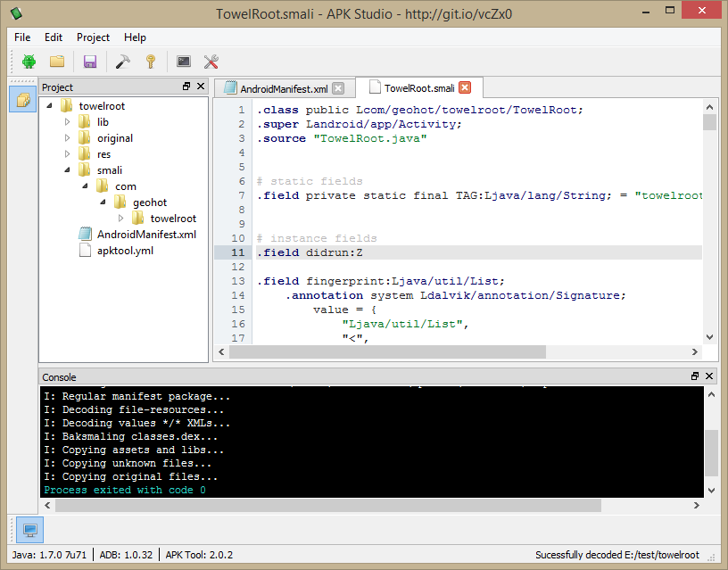Minimize the APK Studio window
The image size is (728, 570).
pos(646,11)
